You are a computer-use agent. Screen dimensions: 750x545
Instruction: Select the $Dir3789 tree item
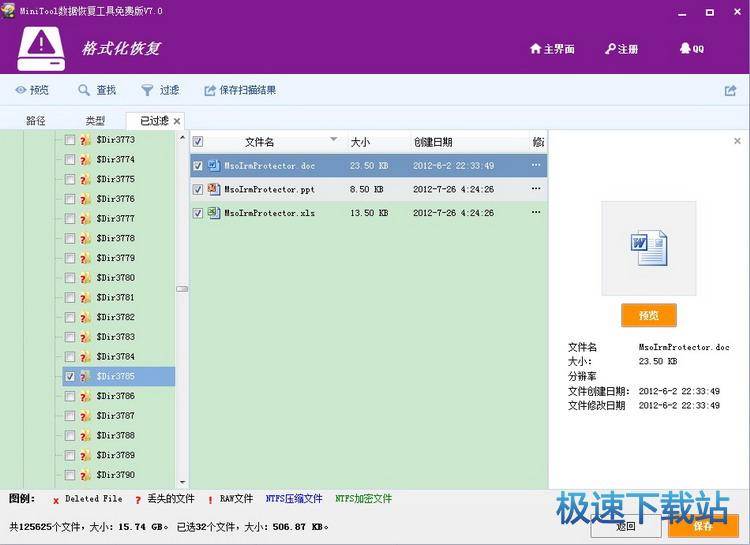(115, 455)
